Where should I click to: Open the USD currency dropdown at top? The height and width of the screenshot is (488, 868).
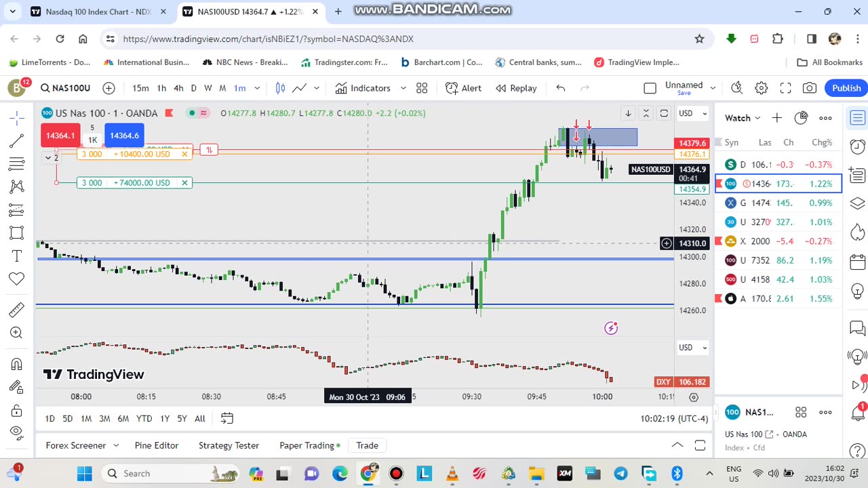coord(693,113)
